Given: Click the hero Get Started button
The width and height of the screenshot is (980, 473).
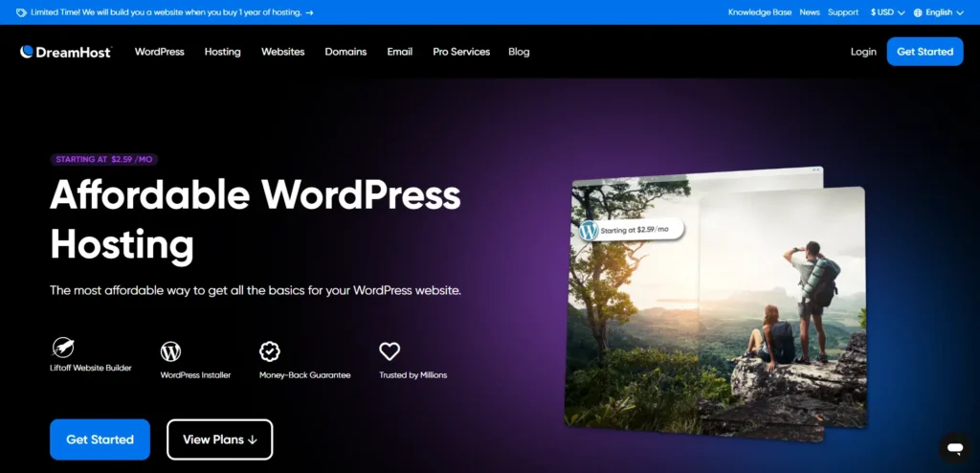Looking at the screenshot, I should (100, 439).
